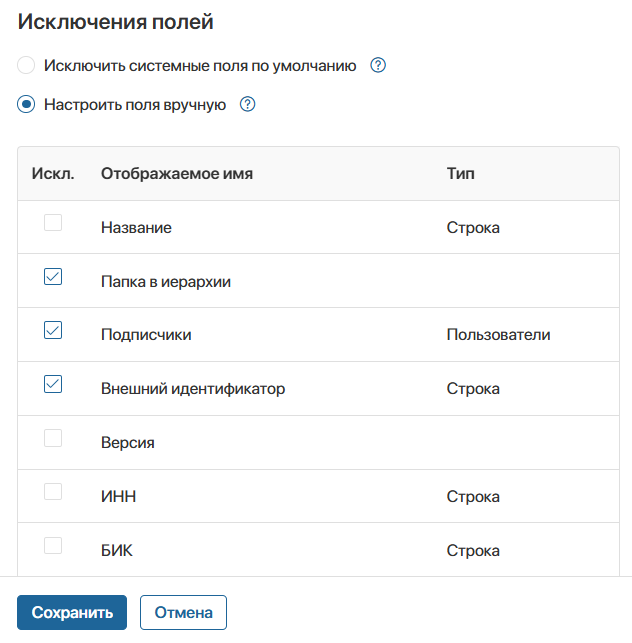This screenshot has height=643, width=632.
Task: Click the 'Подписчики' field name
Action: point(146,335)
